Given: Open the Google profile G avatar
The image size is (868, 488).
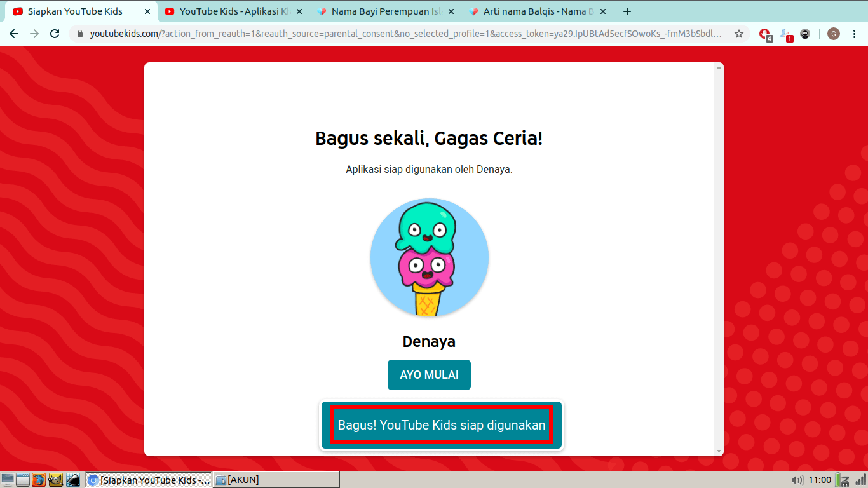Looking at the screenshot, I should coord(834,34).
